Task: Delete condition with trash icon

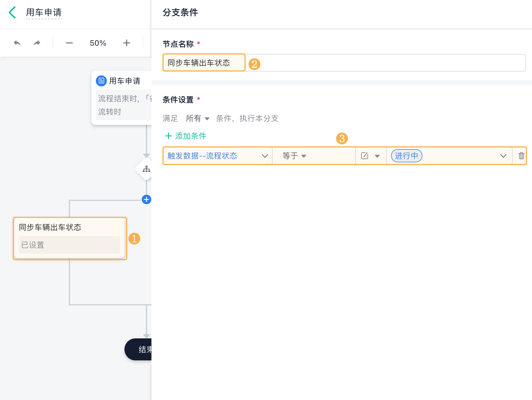Action: 521,156
